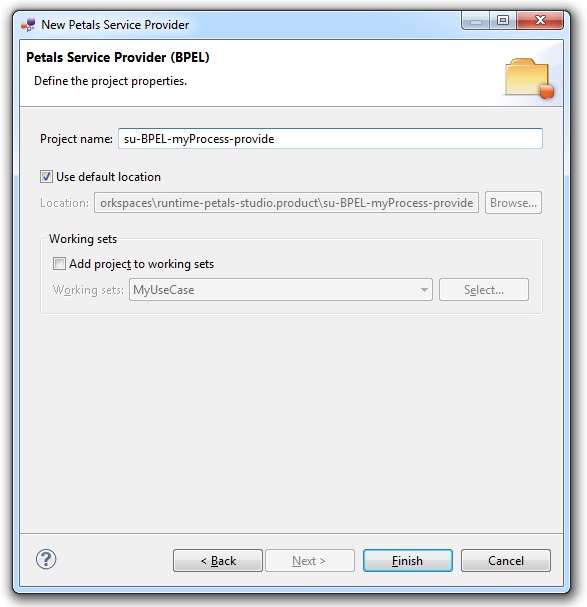Click the Petals Studio title bar icon

click(x=28, y=25)
